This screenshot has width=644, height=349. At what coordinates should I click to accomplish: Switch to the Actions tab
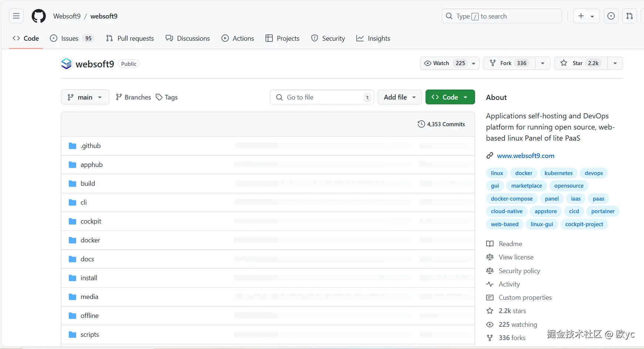pyautogui.click(x=238, y=38)
